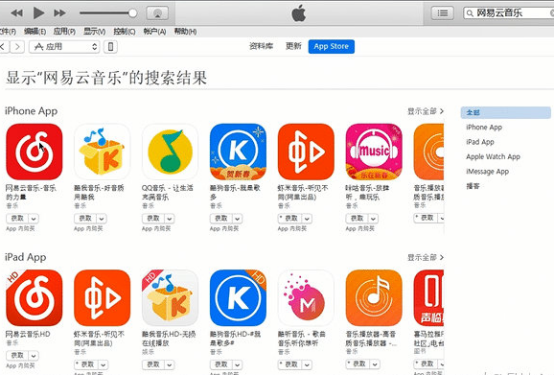Open the AirPlay output button
The height and width of the screenshot is (375, 554).
click(x=157, y=13)
